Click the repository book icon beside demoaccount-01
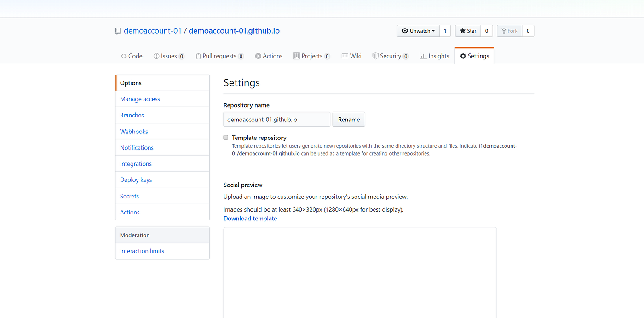644x318 pixels. tap(118, 30)
